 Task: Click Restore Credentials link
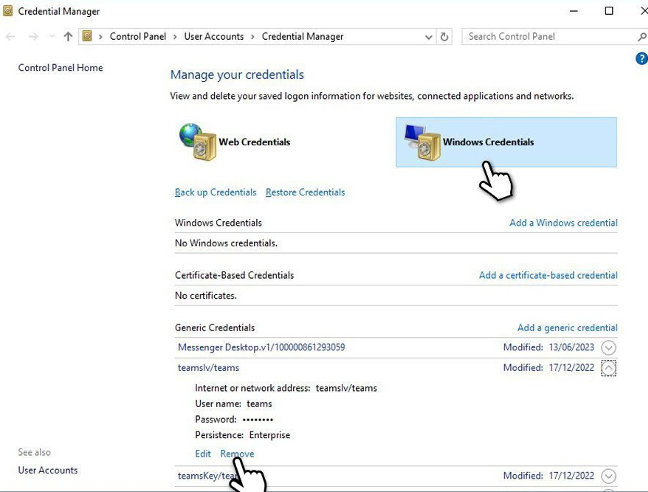tap(305, 193)
